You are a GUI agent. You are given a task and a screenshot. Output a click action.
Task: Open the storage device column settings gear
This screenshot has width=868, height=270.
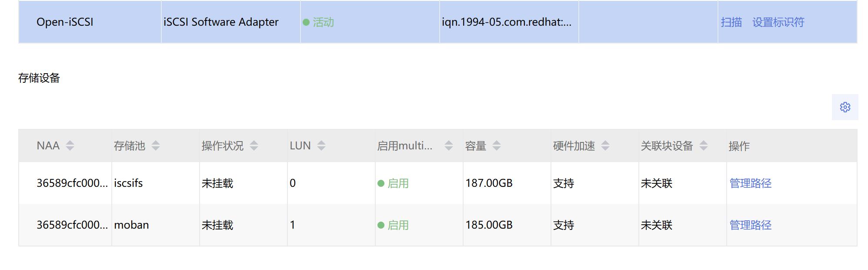[845, 107]
